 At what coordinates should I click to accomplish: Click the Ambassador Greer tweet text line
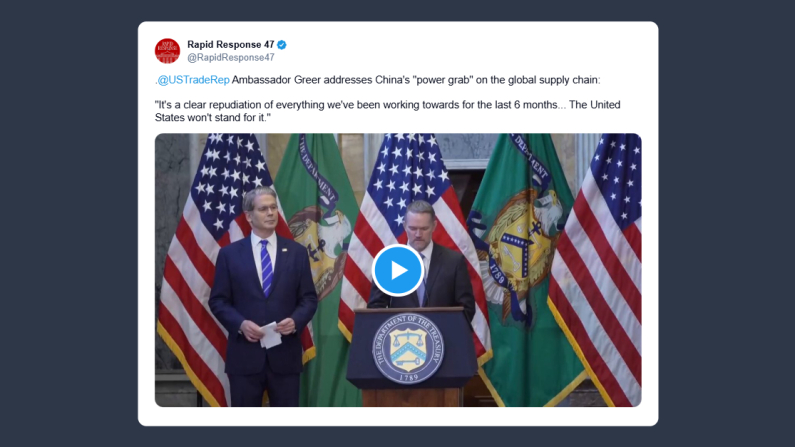(x=377, y=80)
